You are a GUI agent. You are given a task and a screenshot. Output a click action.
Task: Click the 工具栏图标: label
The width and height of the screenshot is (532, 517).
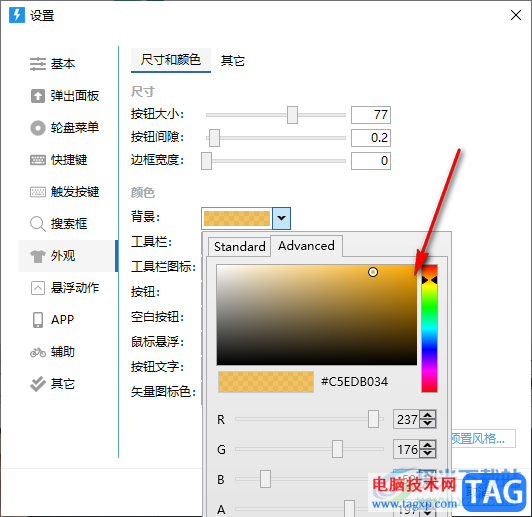pos(163,267)
